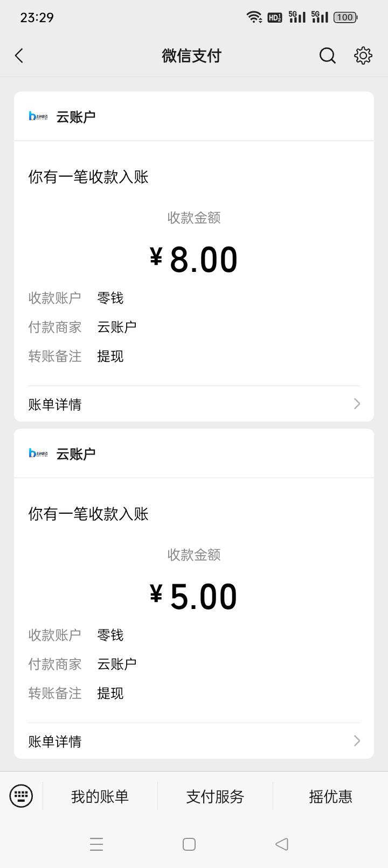Tap 云账户 logo on the ¥5.00 card

tap(38, 453)
